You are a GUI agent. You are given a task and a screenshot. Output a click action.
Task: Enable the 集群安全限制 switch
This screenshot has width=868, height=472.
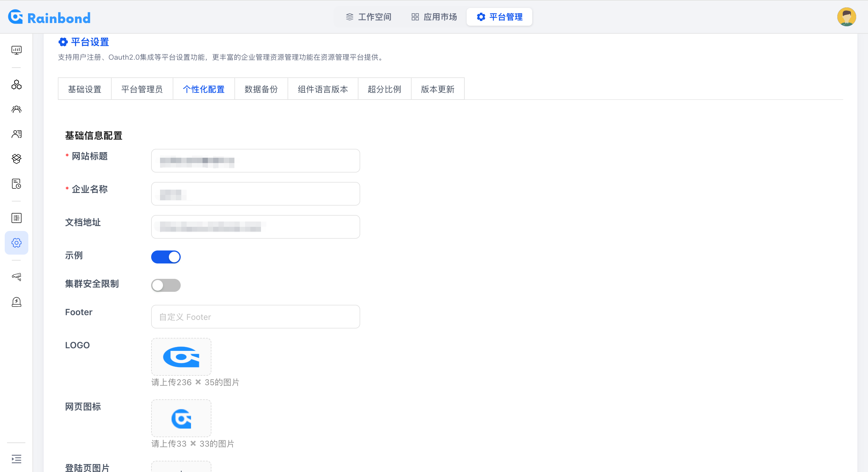point(166,285)
